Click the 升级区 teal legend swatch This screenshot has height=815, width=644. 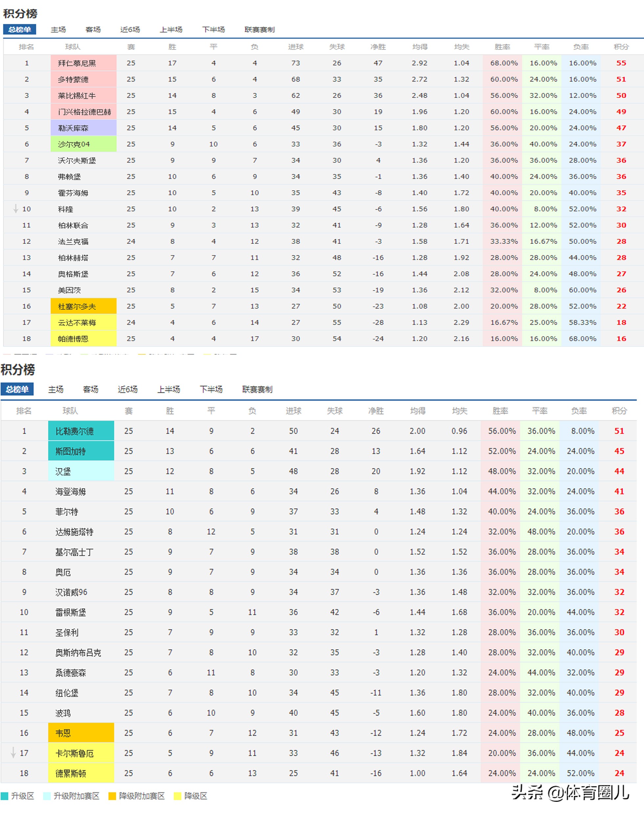coord(5,796)
